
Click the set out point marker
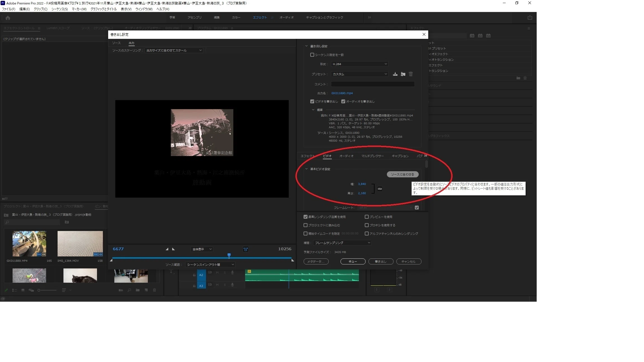tap(173, 249)
